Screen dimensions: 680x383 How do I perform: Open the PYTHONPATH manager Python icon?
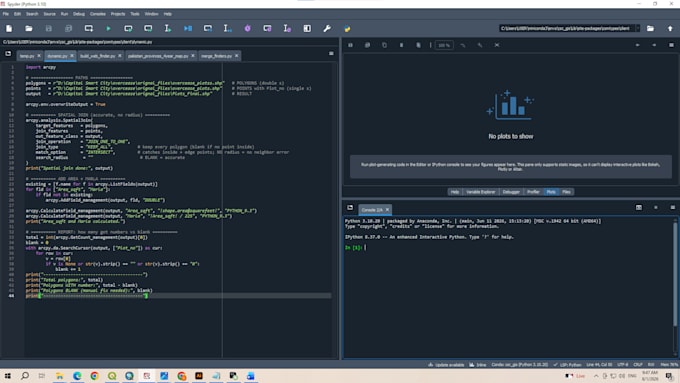point(347,29)
